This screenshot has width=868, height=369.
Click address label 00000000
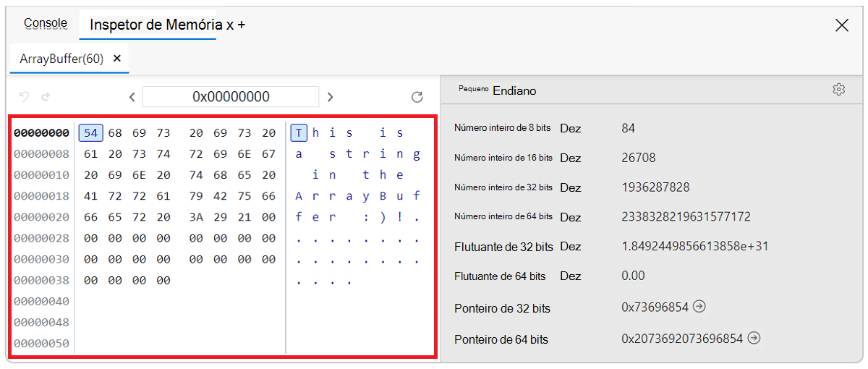(x=41, y=133)
